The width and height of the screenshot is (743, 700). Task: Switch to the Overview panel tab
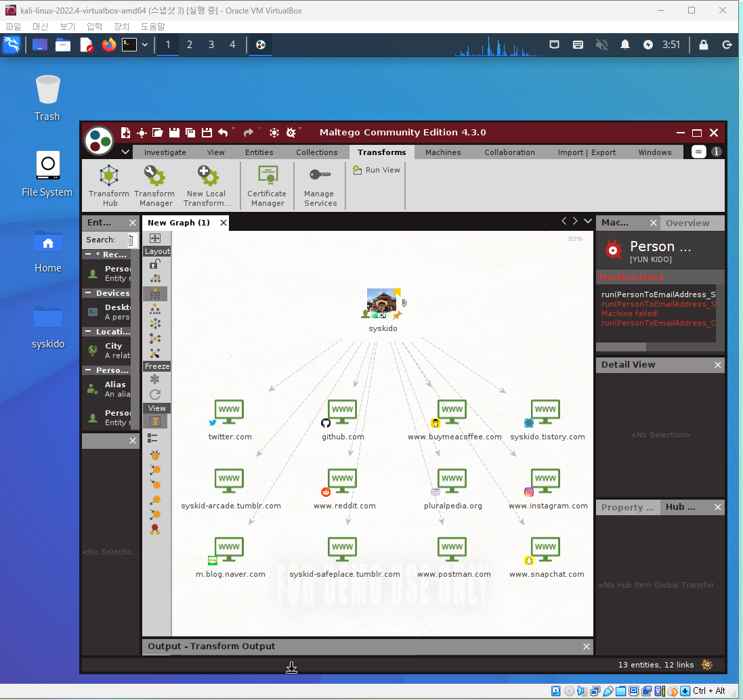687,223
